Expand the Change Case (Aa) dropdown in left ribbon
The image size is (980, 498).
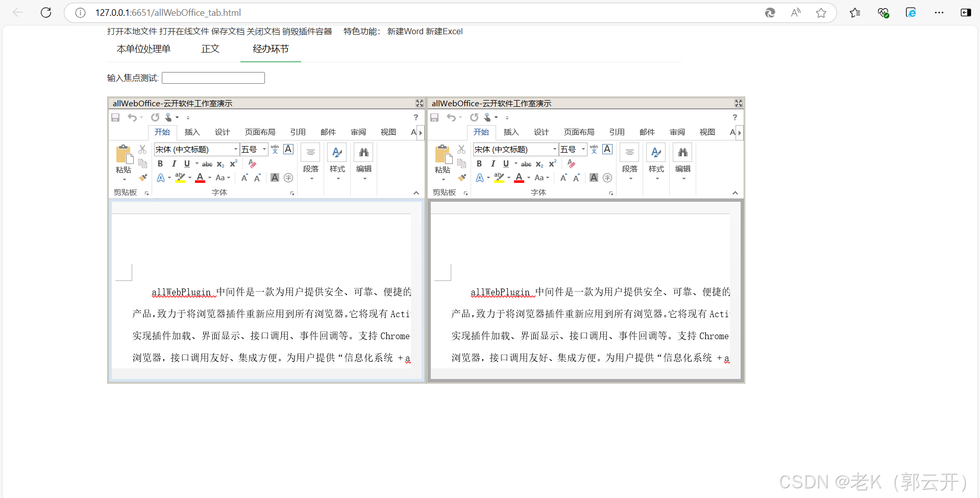tap(228, 177)
